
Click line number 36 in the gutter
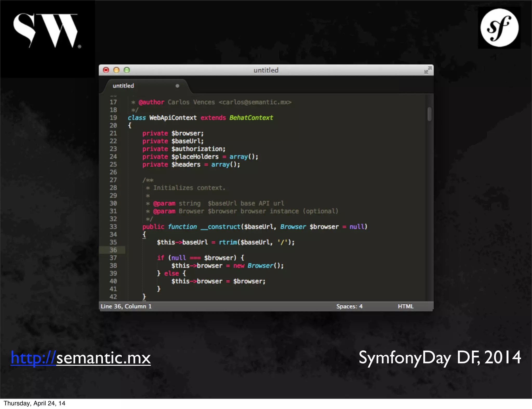pyautogui.click(x=113, y=250)
